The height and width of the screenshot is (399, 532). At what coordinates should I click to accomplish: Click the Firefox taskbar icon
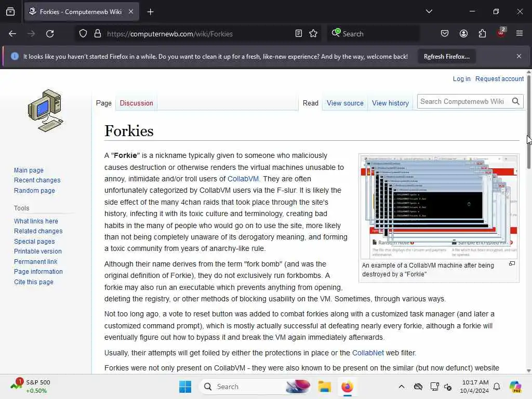coord(348,387)
